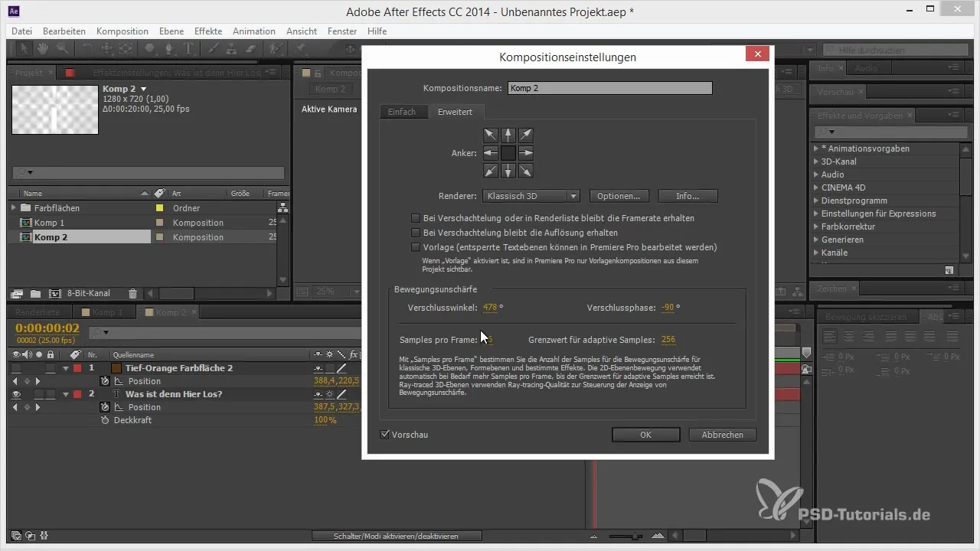
Task: Click left-align paragraph icon in Absatz panel
Action: pos(830,337)
